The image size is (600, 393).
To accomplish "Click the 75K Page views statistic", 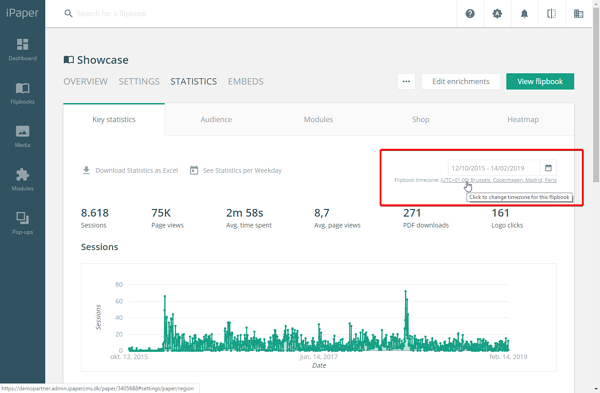I will point(167,218).
